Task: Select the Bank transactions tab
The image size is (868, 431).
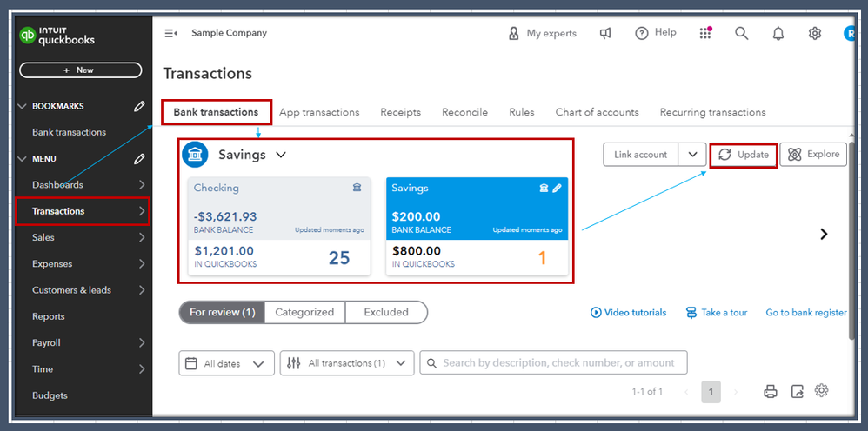Action: [x=217, y=112]
